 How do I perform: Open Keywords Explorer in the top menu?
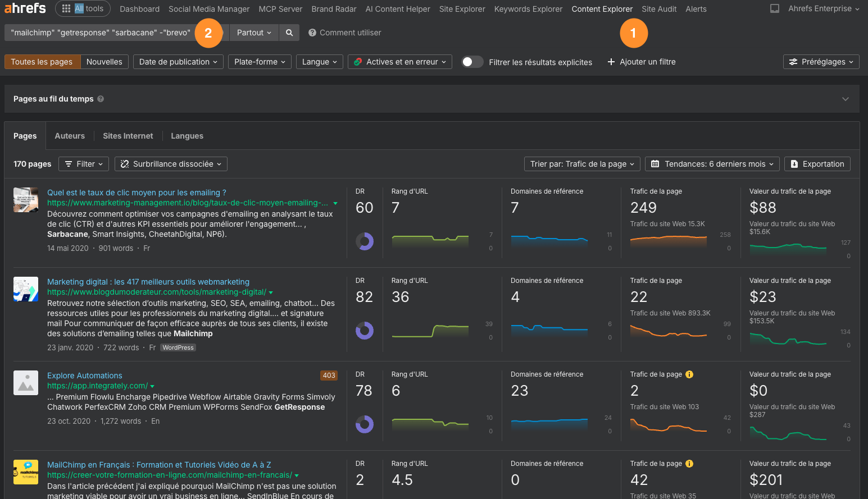click(x=528, y=9)
